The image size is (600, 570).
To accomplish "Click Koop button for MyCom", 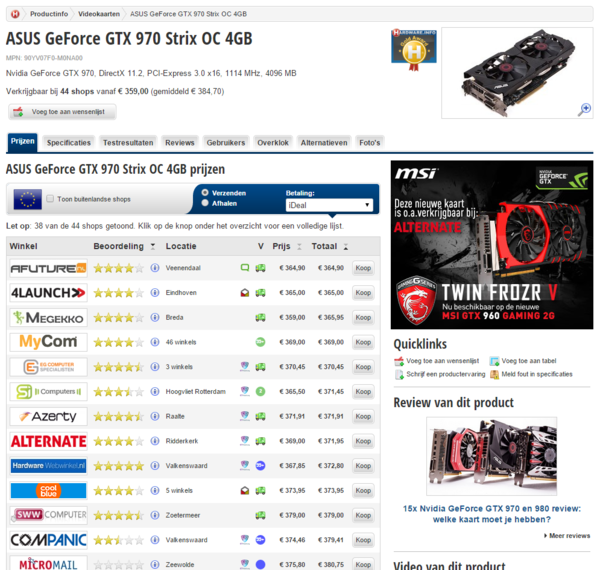I will (363, 342).
